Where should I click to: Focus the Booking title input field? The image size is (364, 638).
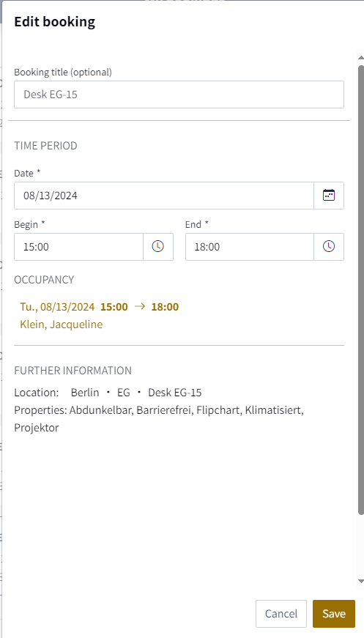pyautogui.click(x=179, y=94)
